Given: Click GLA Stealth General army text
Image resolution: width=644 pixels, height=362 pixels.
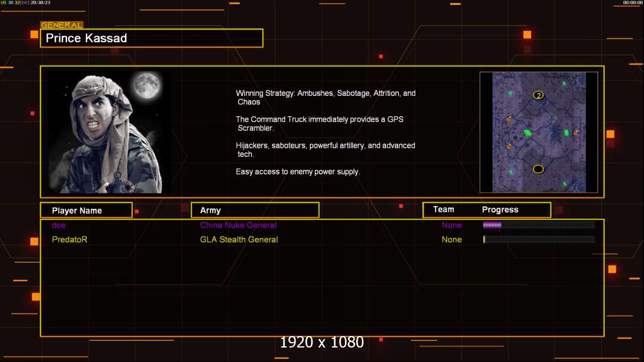Looking at the screenshot, I should tap(239, 240).
